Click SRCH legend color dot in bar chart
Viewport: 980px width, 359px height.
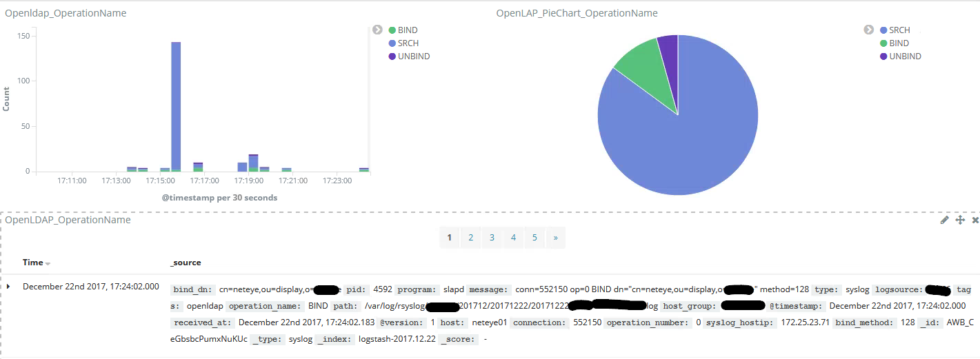point(392,43)
